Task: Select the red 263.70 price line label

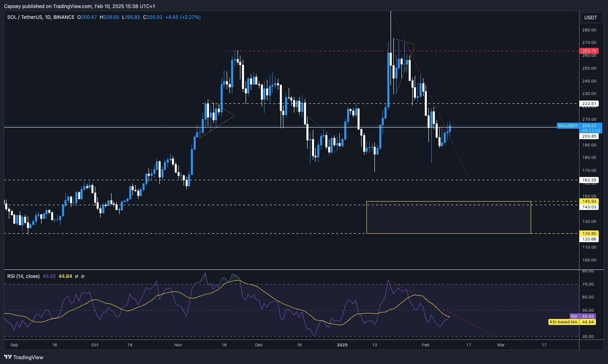Action: (x=589, y=51)
